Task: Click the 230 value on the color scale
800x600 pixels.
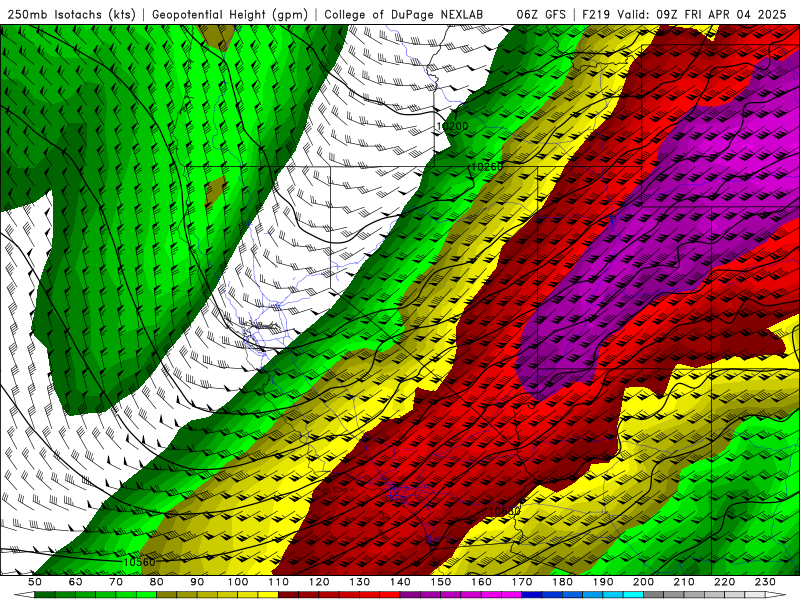Action: (x=765, y=582)
